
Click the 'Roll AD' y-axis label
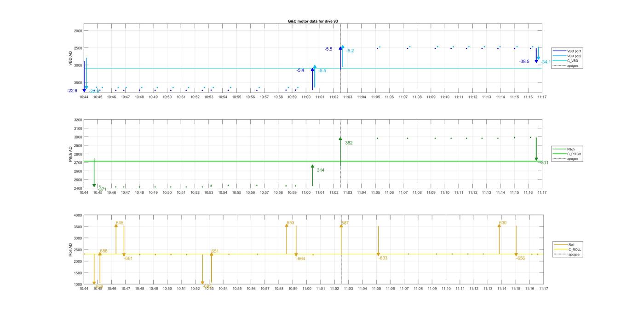70,250
